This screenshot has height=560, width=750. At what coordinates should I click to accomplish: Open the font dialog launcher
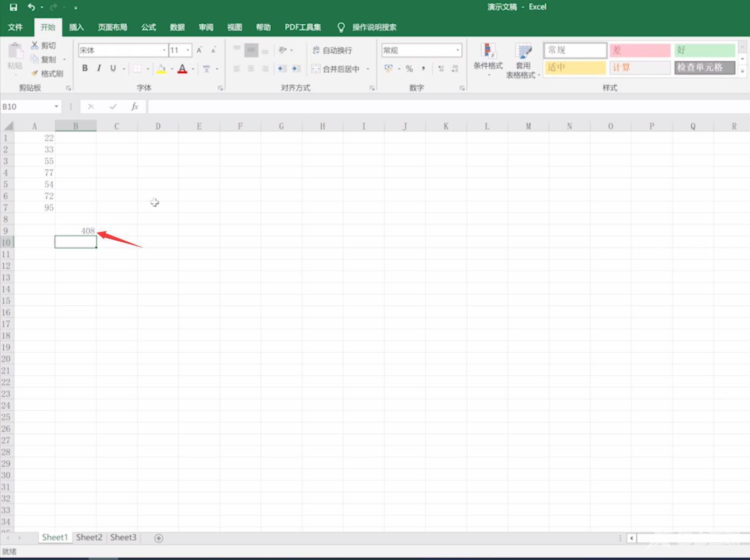pos(220,88)
